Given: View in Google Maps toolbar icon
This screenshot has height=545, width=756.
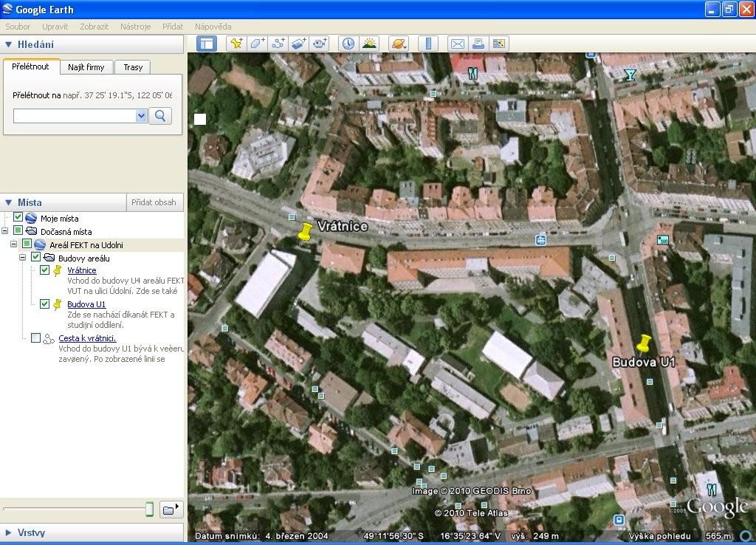Looking at the screenshot, I should coord(499,44).
